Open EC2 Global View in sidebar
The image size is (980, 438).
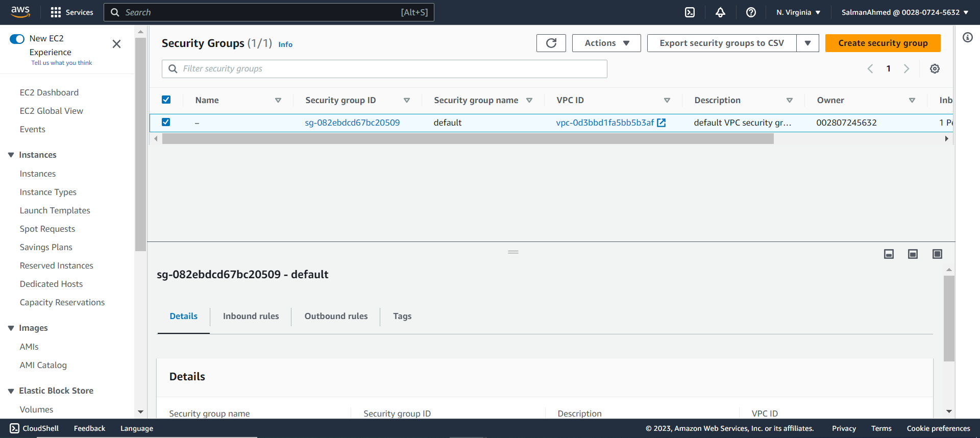(51, 111)
